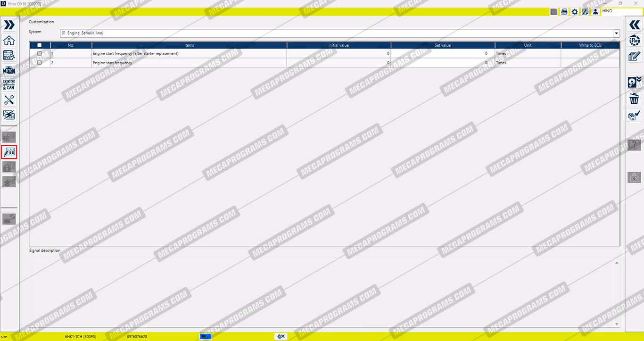Open the System dropdown arrow
Image resolution: width=644 pixels, height=341 pixels.
point(616,33)
